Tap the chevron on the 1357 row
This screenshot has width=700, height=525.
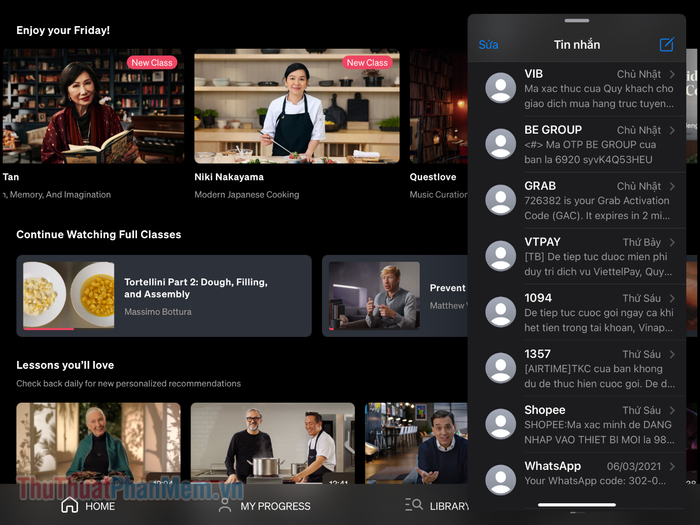pos(672,354)
